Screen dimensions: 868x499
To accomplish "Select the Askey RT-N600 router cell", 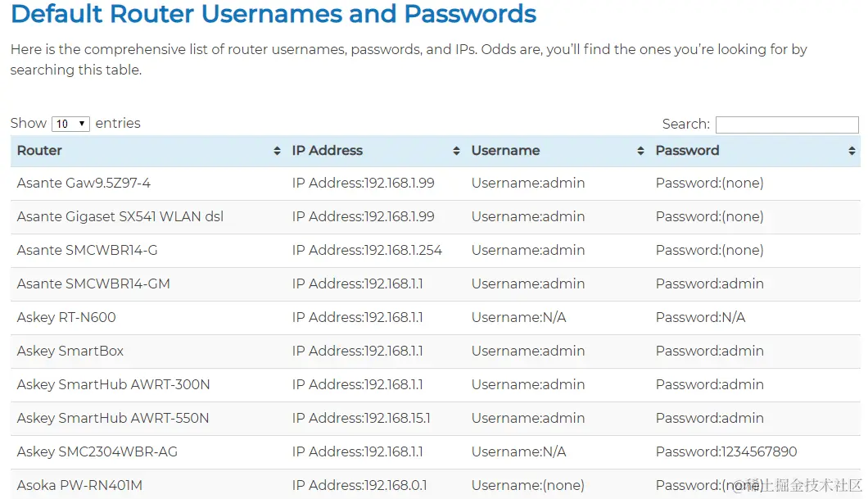I will point(66,317).
